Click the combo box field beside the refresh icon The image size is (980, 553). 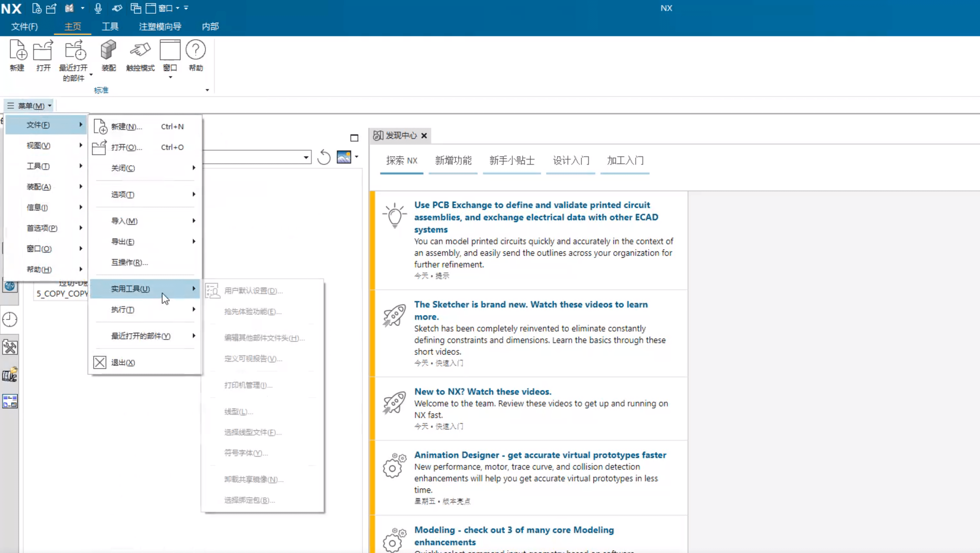(x=255, y=157)
